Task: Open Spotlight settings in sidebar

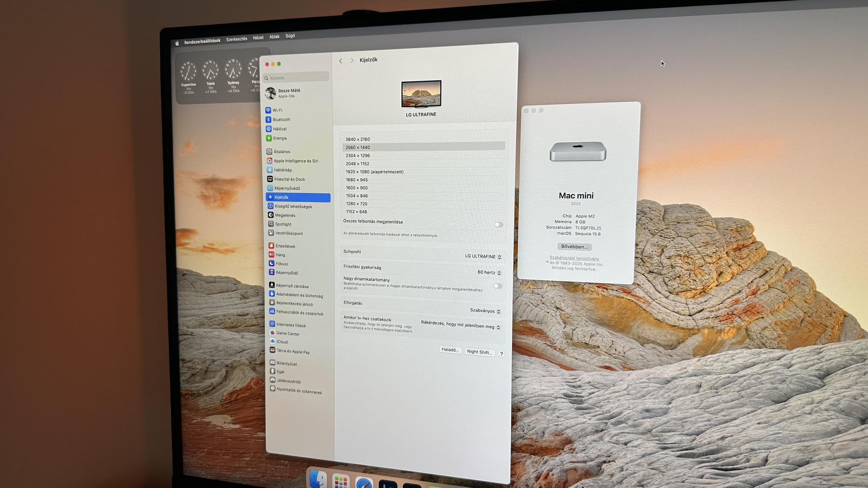Action: tap(283, 224)
